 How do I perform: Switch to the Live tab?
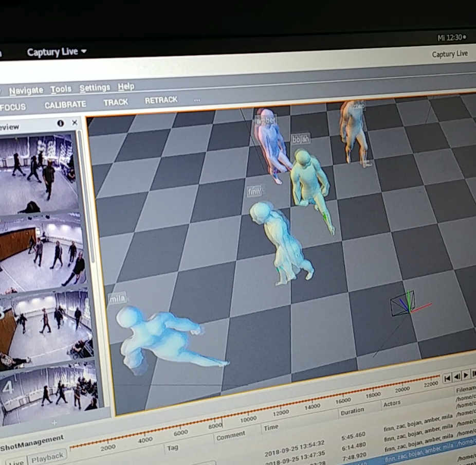tap(16, 462)
